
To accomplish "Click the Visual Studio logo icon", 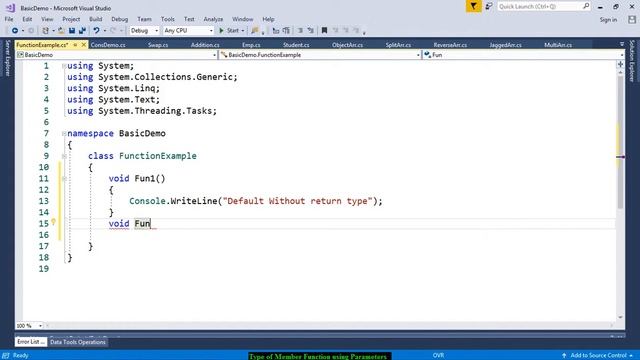I will coord(10,8).
